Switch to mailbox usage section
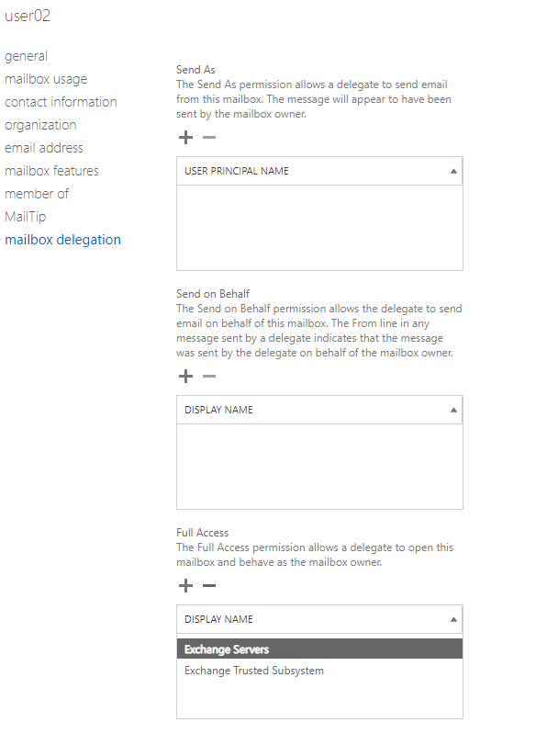This screenshot has height=756, width=547. pos(46,79)
